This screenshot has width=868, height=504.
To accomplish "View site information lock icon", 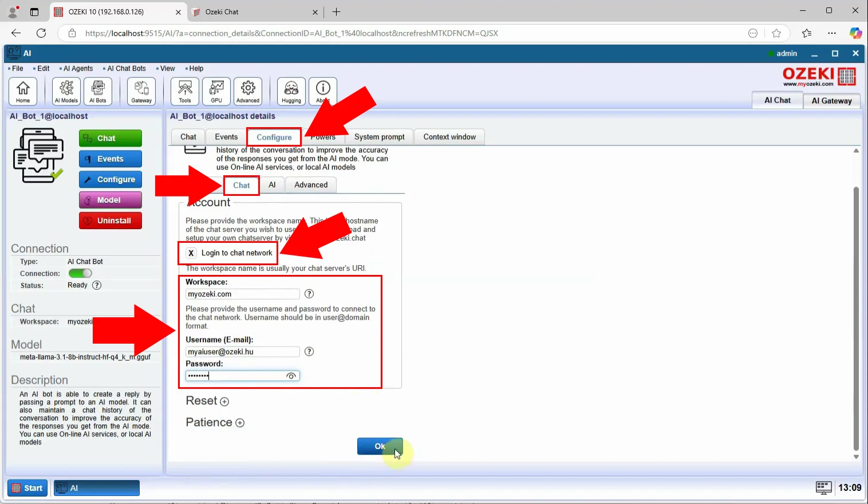I will point(72,33).
